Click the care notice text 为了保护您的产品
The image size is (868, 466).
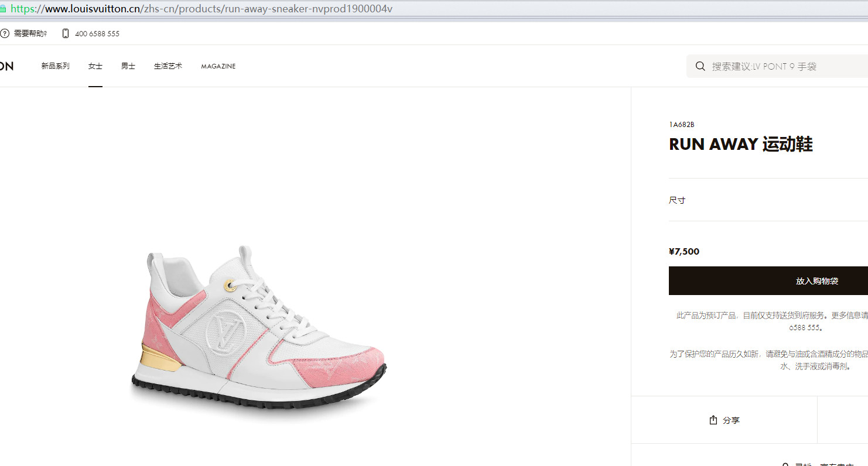[x=768, y=360]
